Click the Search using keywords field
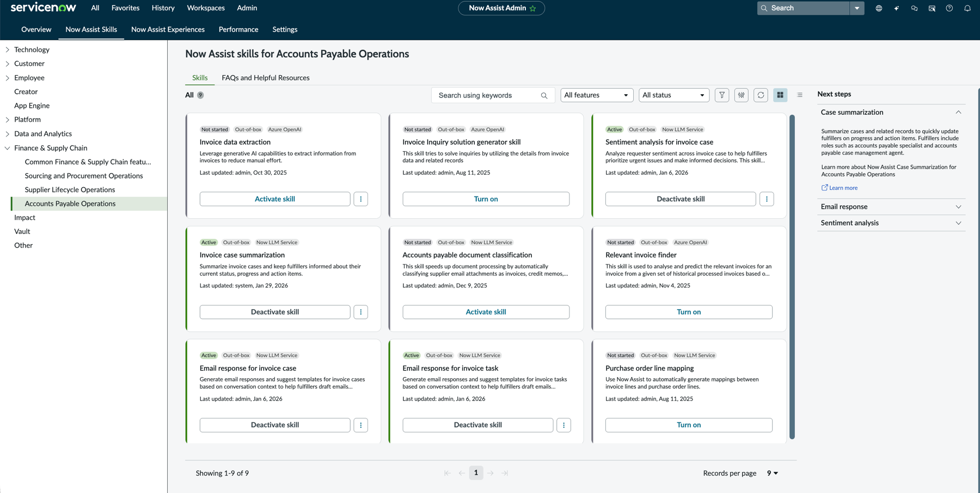Screen dimensions: 980x493 click(493, 95)
